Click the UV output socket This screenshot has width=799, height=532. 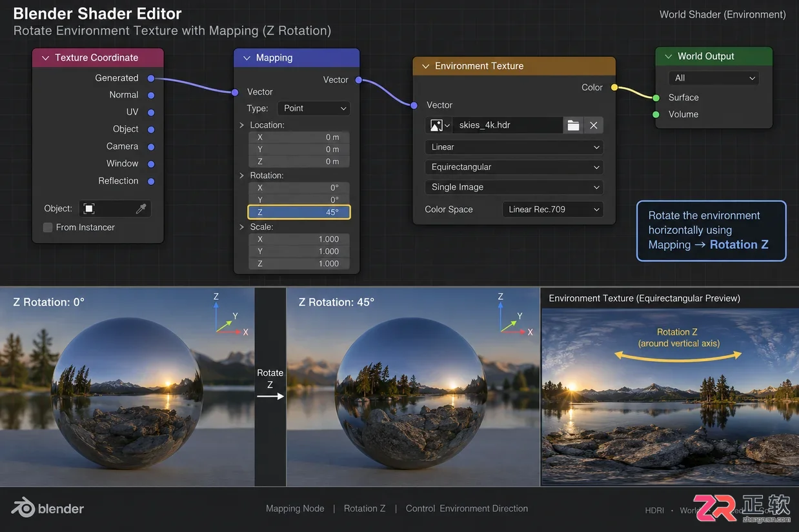[150, 112]
